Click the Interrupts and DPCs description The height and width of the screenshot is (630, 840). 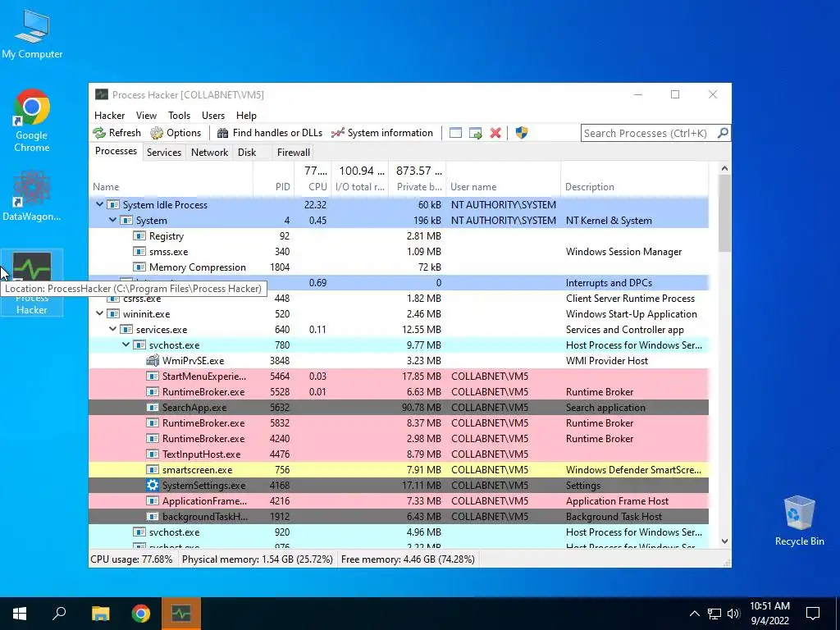(609, 283)
